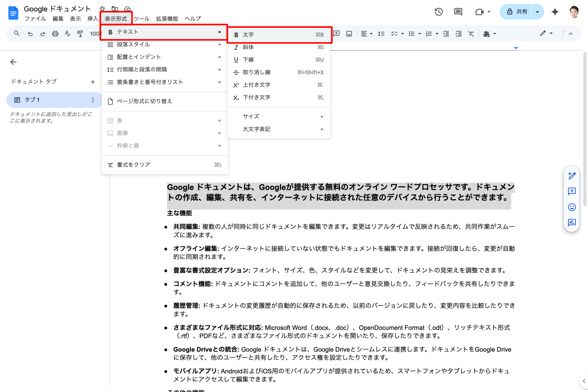Screen dimensions: 588x392
Task: Expand the bulleted list dropdown
Action: tap(420, 34)
